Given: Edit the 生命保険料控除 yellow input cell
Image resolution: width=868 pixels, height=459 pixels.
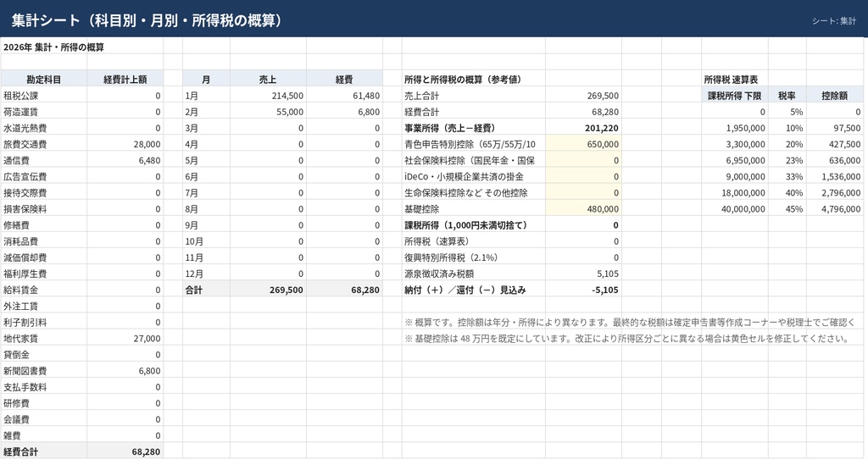Looking at the screenshot, I should click(583, 193).
